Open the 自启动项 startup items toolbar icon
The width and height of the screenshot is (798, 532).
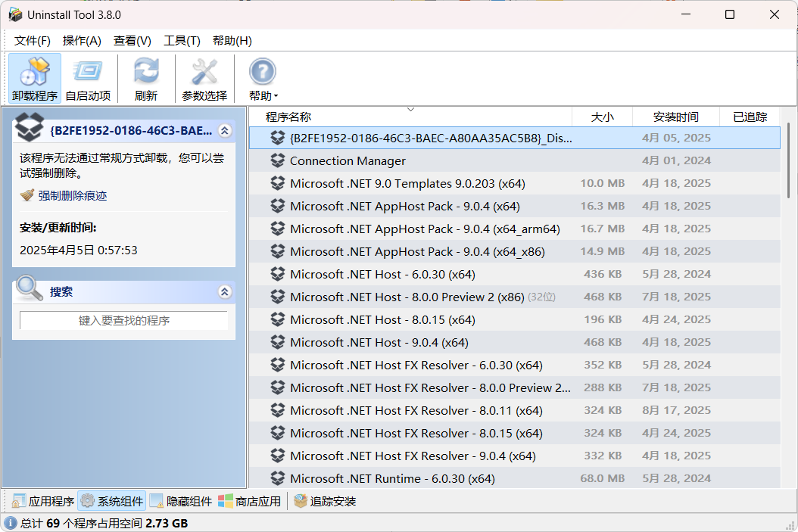[88, 79]
